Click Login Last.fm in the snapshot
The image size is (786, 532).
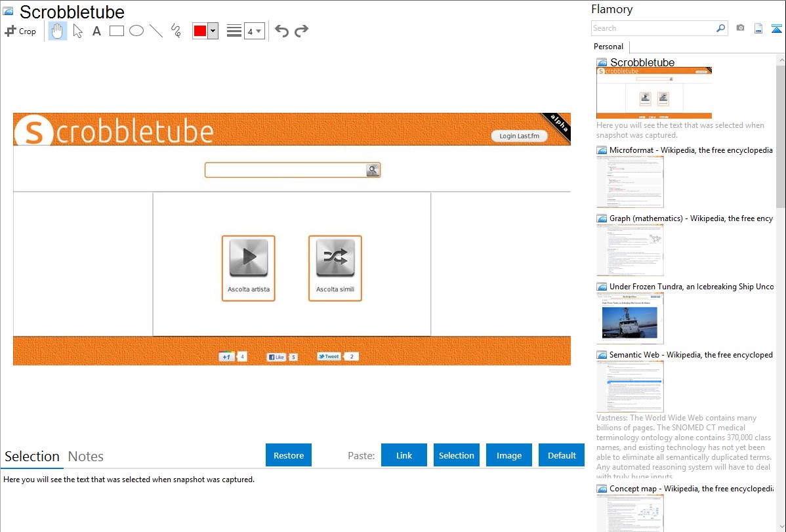(520, 136)
